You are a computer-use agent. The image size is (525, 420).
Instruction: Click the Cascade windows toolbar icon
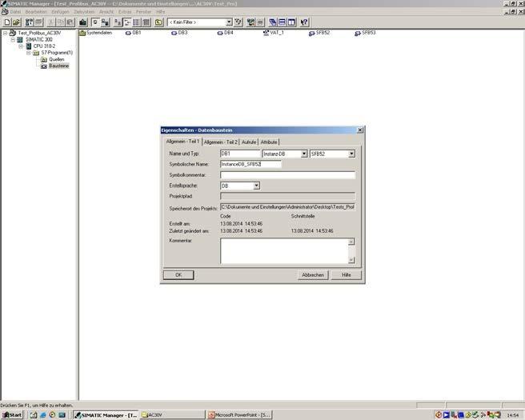tap(273, 22)
